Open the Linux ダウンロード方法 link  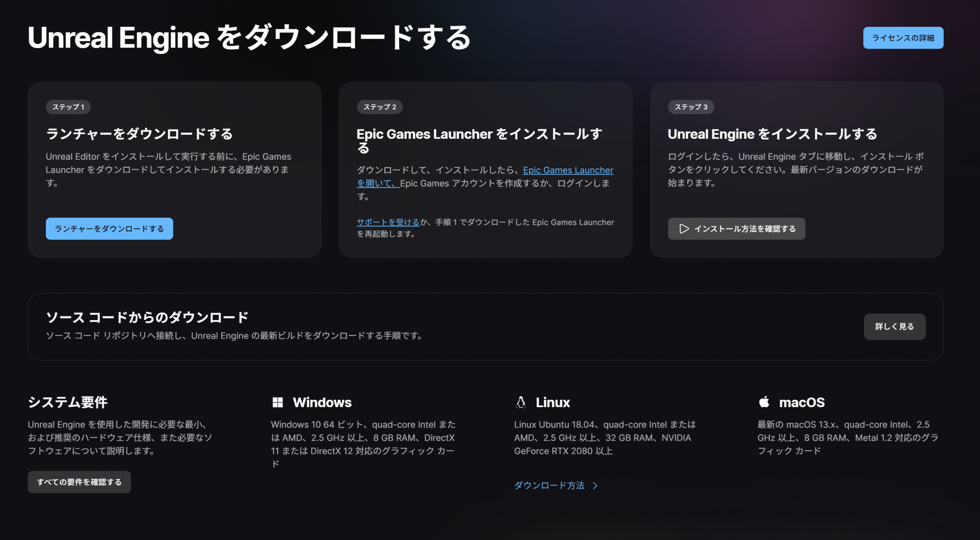[549, 485]
